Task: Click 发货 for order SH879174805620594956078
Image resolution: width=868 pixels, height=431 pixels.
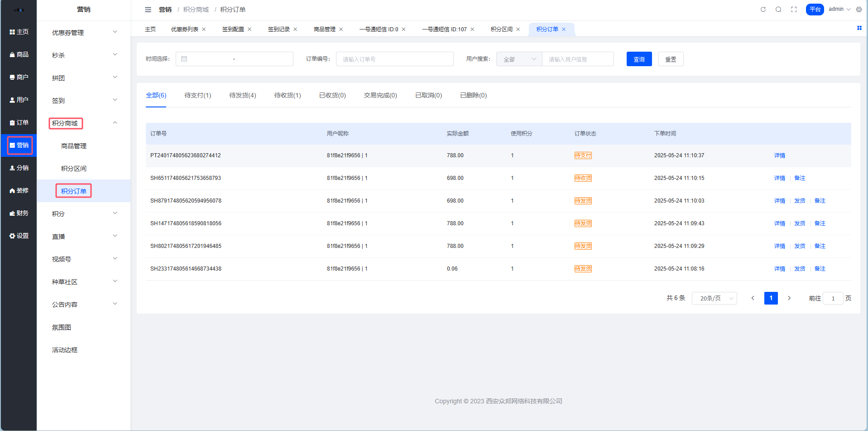Action: [x=800, y=201]
